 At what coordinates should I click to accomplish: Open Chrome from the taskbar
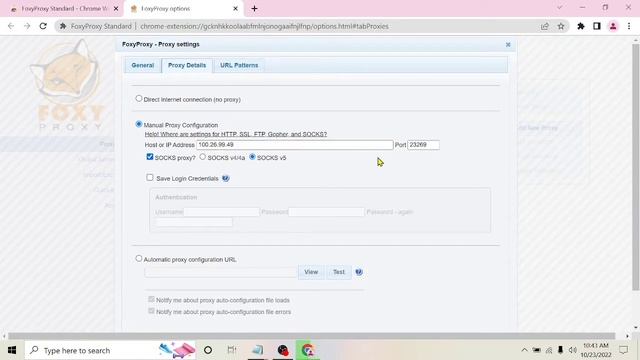(308, 350)
